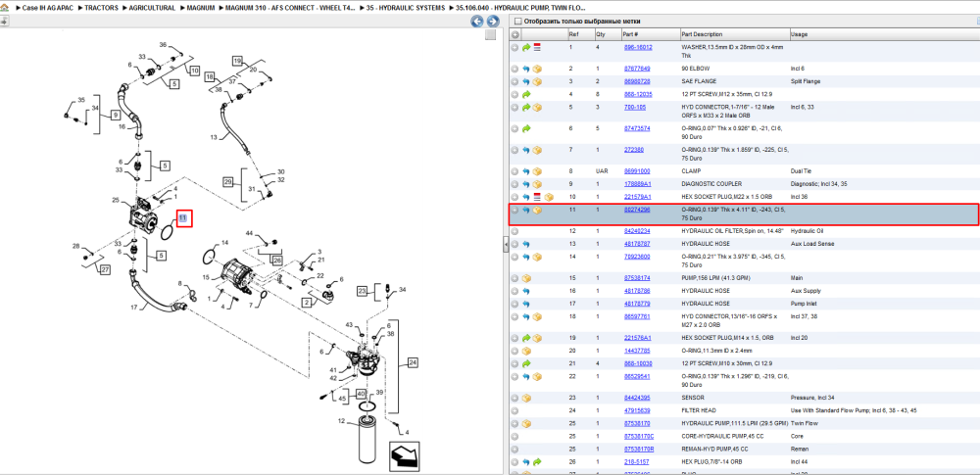Click the box icon in the 90 ELBOW row
The width and height of the screenshot is (980, 475).
[536, 69]
